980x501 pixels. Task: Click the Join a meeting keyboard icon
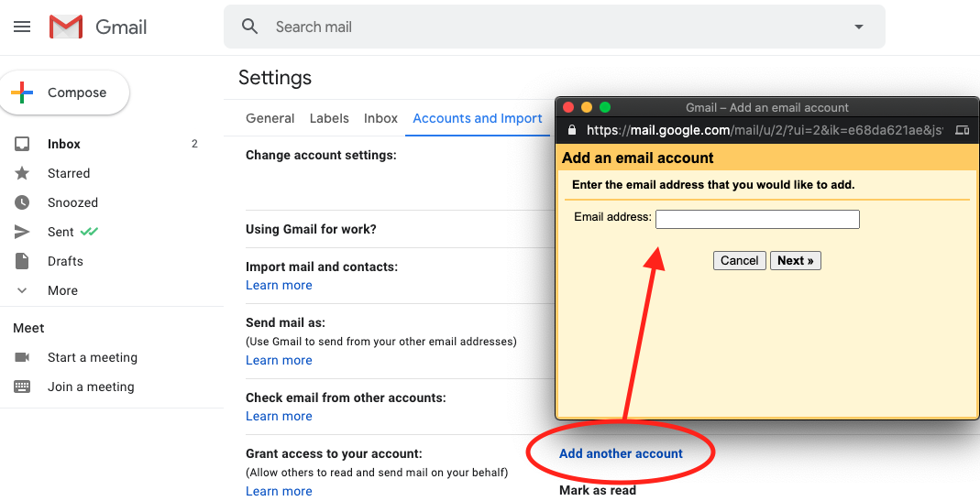tap(22, 387)
